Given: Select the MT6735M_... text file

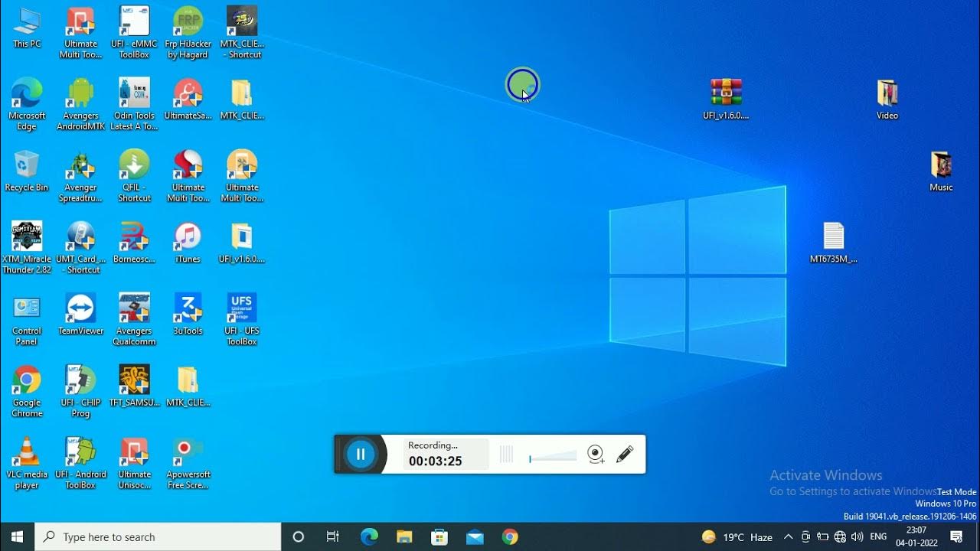Looking at the screenshot, I should click(x=833, y=243).
